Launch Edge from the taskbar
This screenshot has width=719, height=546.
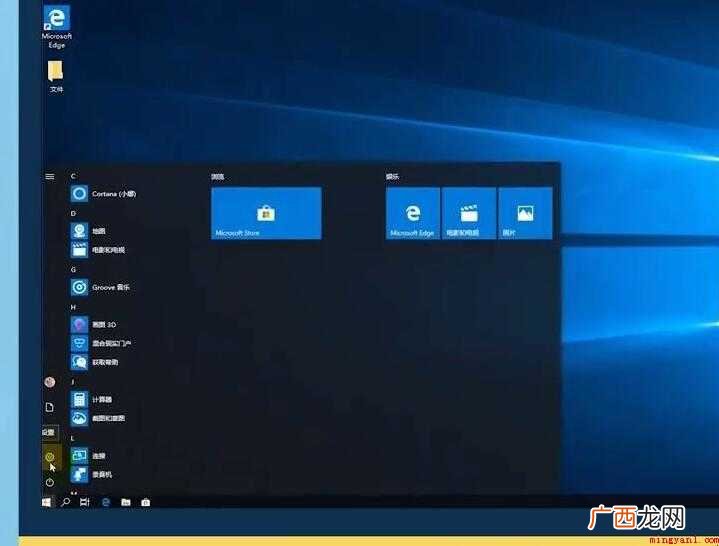[106, 502]
